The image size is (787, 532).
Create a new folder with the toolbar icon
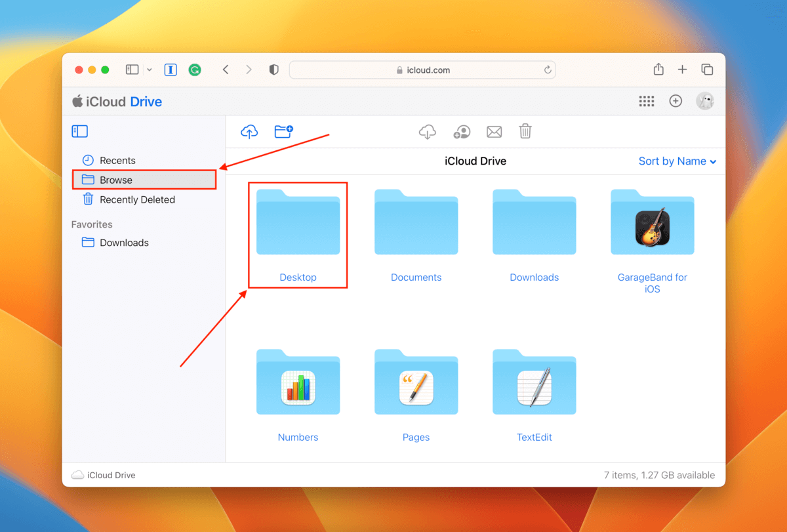[283, 132]
